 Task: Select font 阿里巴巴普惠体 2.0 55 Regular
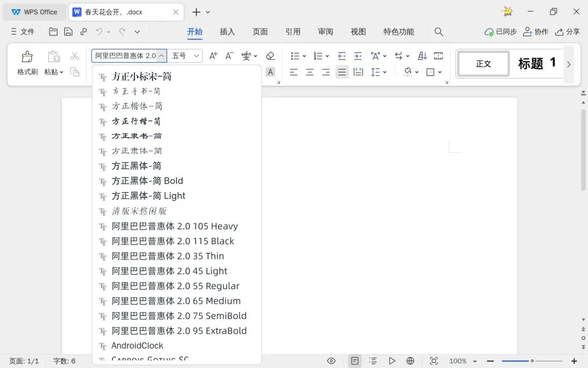pos(176,286)
